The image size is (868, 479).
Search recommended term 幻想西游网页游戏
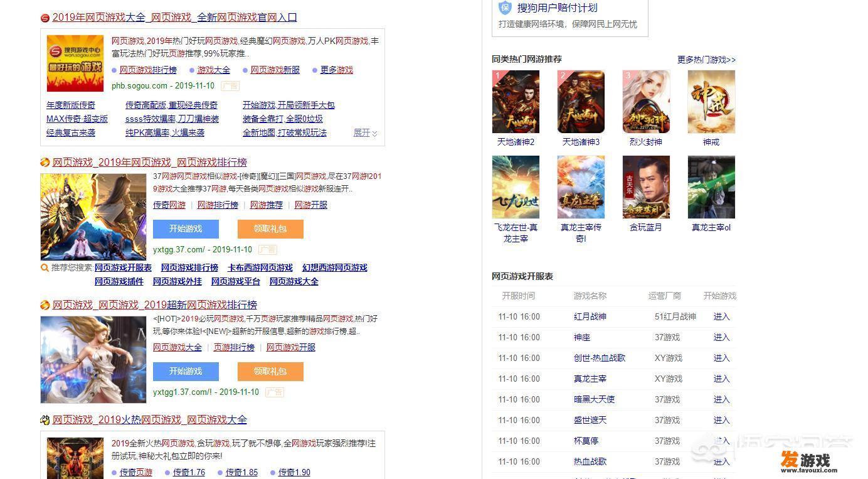(335, 268)
